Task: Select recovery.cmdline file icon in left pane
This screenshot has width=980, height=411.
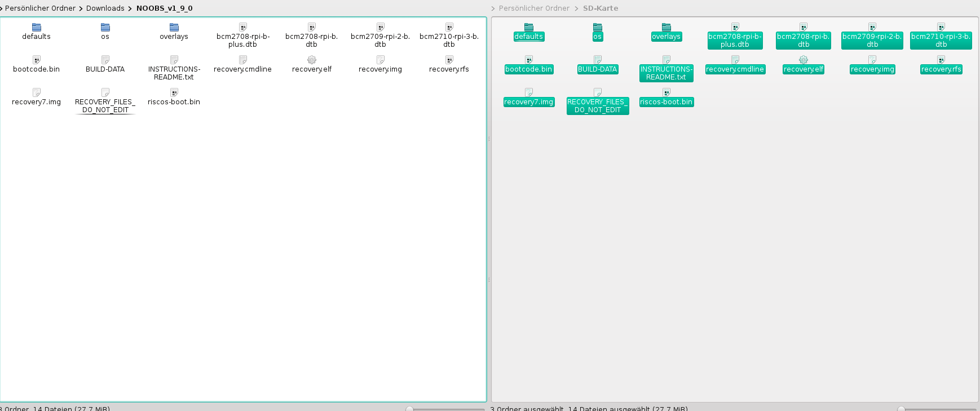Action: click(x=243, y=60)
